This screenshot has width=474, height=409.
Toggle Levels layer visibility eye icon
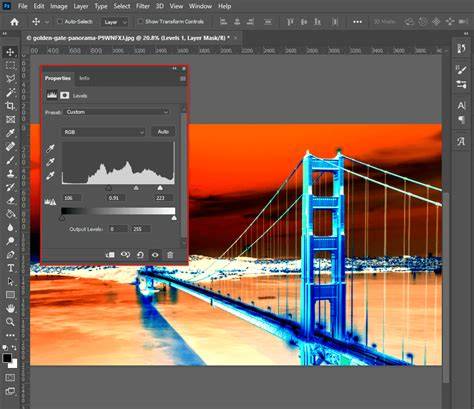click(155, 255)
